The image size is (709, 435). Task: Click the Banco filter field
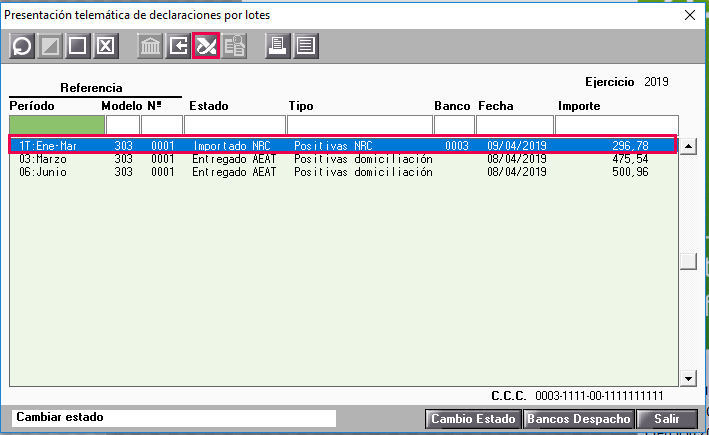point(454,125)
